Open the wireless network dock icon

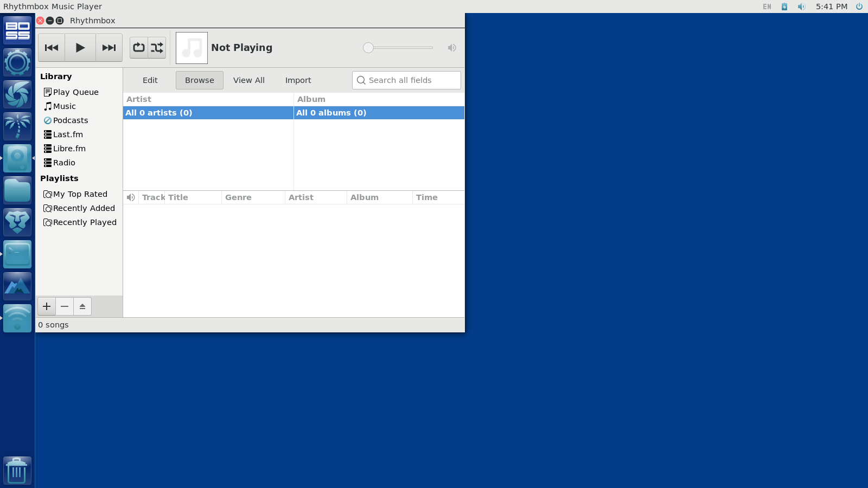click(x=17, y=318)
